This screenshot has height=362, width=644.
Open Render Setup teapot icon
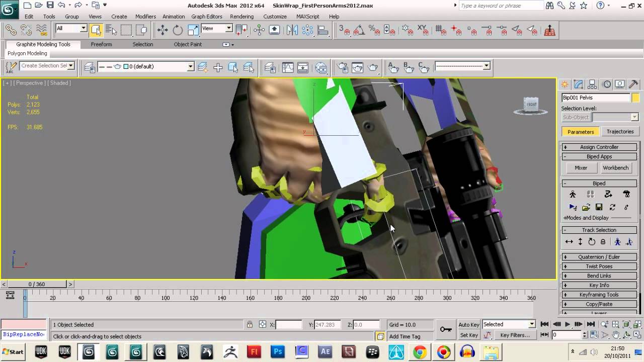click(x=343, y=67)
